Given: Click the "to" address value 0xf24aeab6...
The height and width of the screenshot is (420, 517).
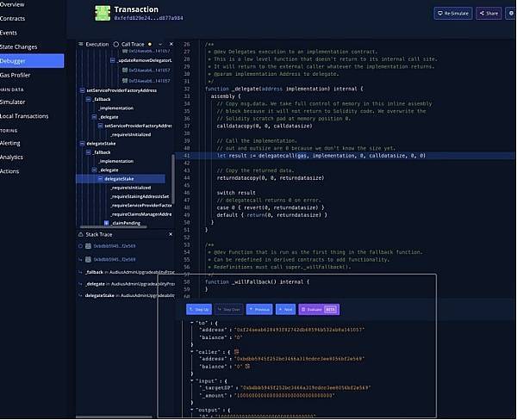Looking at the screenshot, I should coord(299,330).
